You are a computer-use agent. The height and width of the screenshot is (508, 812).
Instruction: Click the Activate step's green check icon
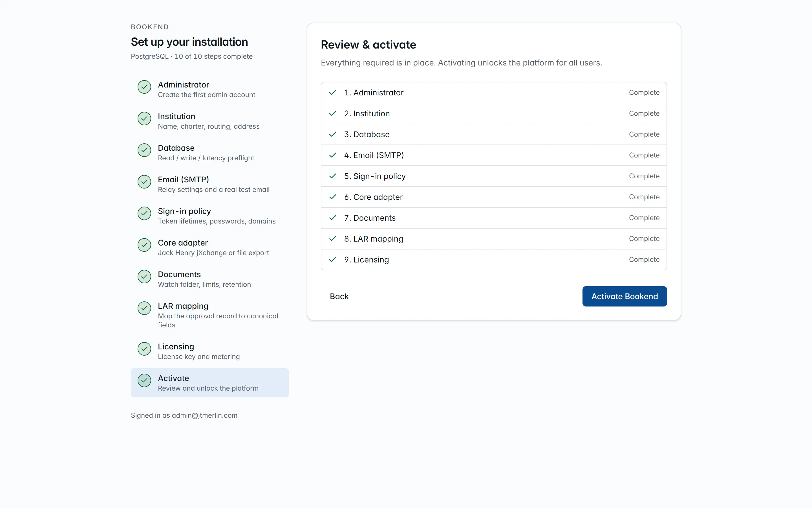(144, 380)
